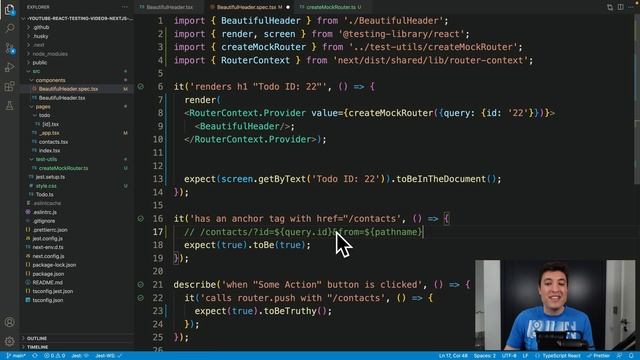This screenshot has width=640, height=360.
Task: Open the Source Control view
Action: [x=9, y=48]
